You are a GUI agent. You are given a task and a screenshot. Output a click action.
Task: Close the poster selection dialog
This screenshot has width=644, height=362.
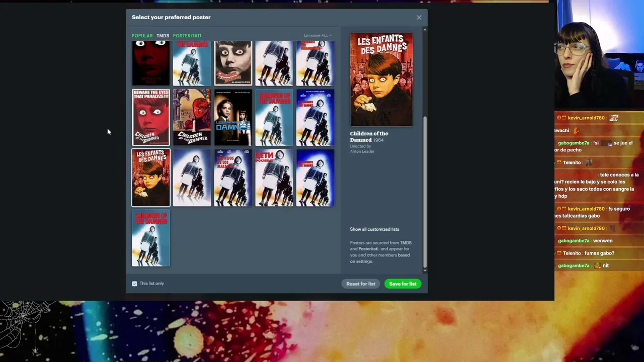419,18
